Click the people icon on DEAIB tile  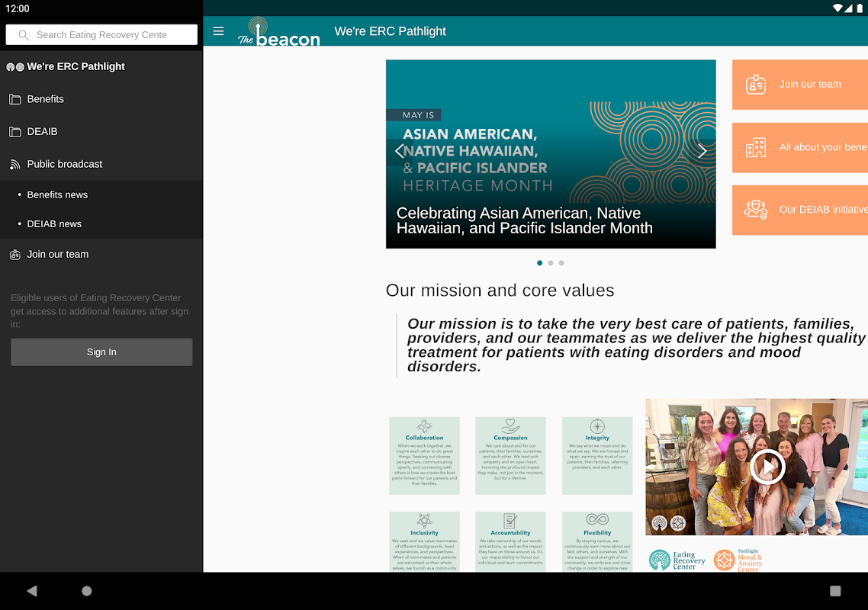[756, 210]
